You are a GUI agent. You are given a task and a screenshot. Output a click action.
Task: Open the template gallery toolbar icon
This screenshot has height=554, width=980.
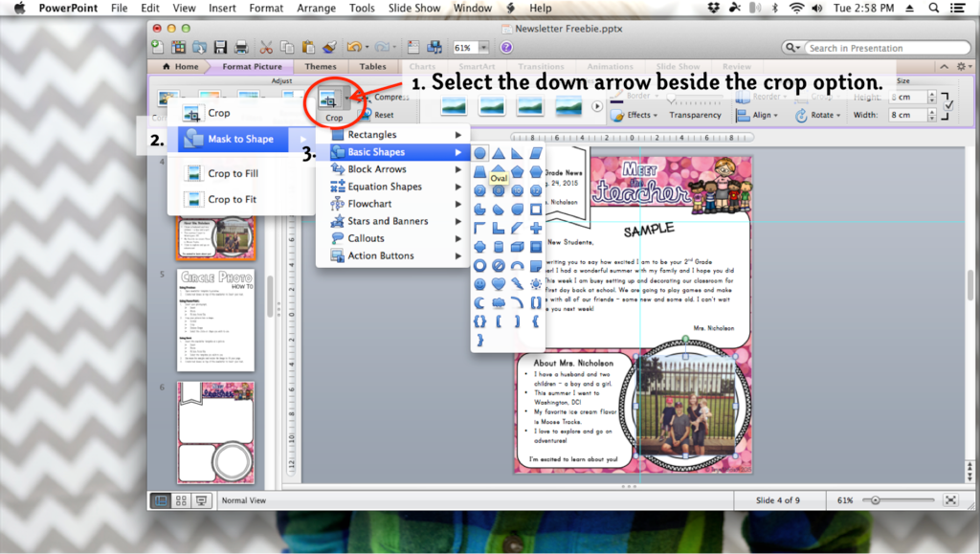[179, 48]
